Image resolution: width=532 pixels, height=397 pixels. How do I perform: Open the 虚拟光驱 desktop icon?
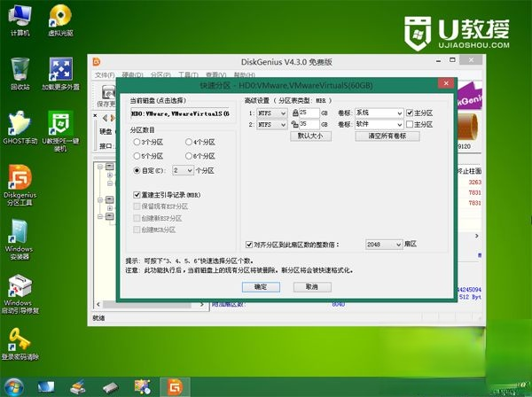coord(60,21)
